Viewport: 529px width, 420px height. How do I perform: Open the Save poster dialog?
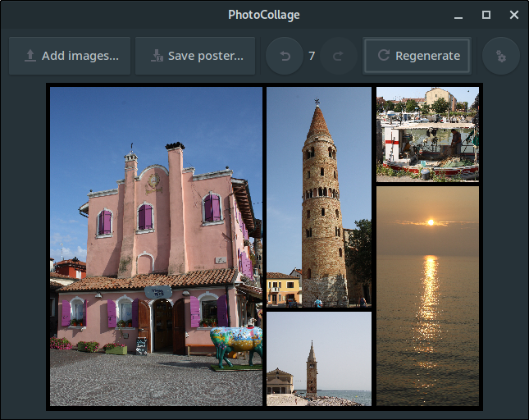[195, 56]
